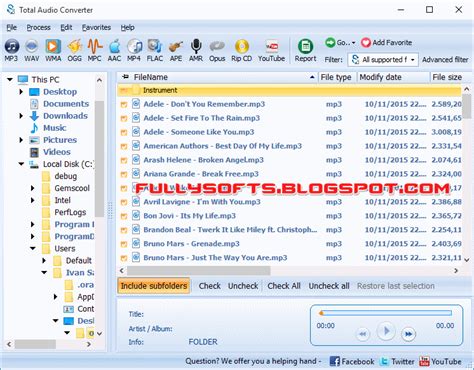474x370 pixels.
Task: Collapse the Local Disk (C:) node
Action: (x=21, y=164)
